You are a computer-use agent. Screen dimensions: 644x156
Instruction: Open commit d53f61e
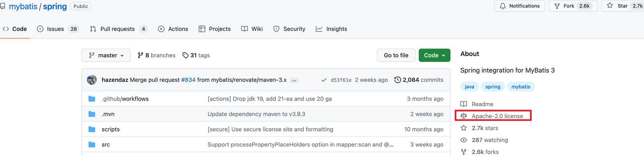[x=341, y=80]
